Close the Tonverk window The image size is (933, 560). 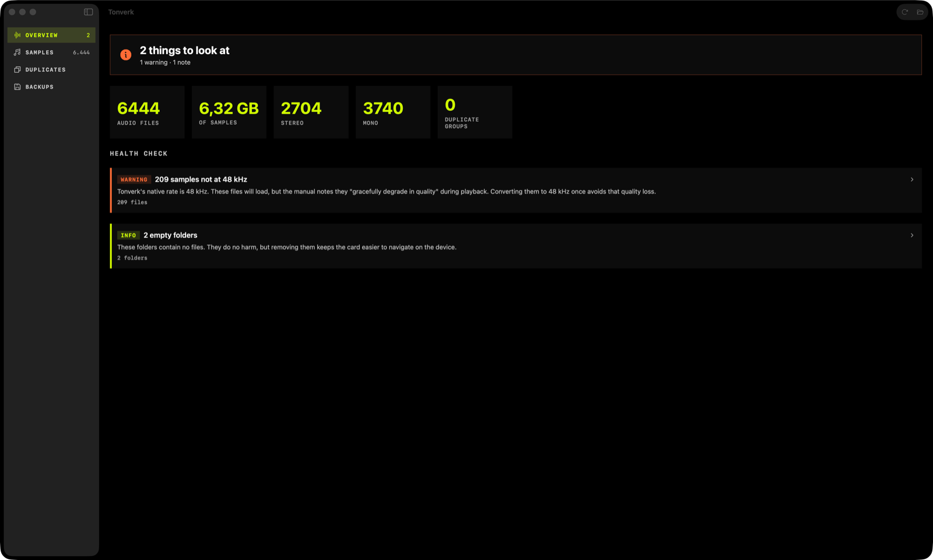tap(12, 12)
